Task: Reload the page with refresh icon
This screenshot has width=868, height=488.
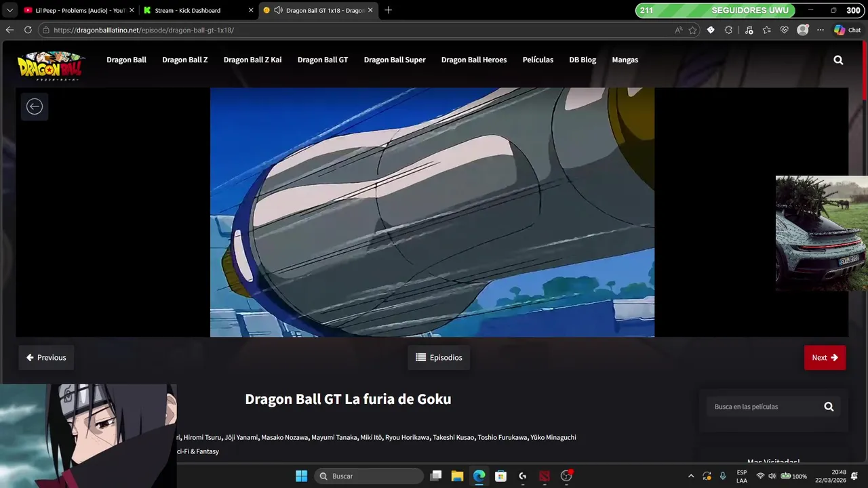Action: (28, 30)
